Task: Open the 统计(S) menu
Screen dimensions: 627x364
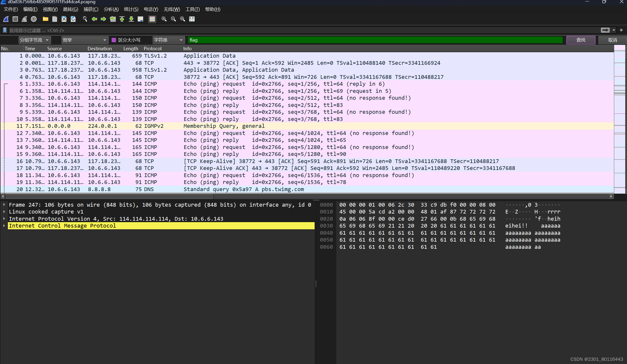Action: [131, 9]
